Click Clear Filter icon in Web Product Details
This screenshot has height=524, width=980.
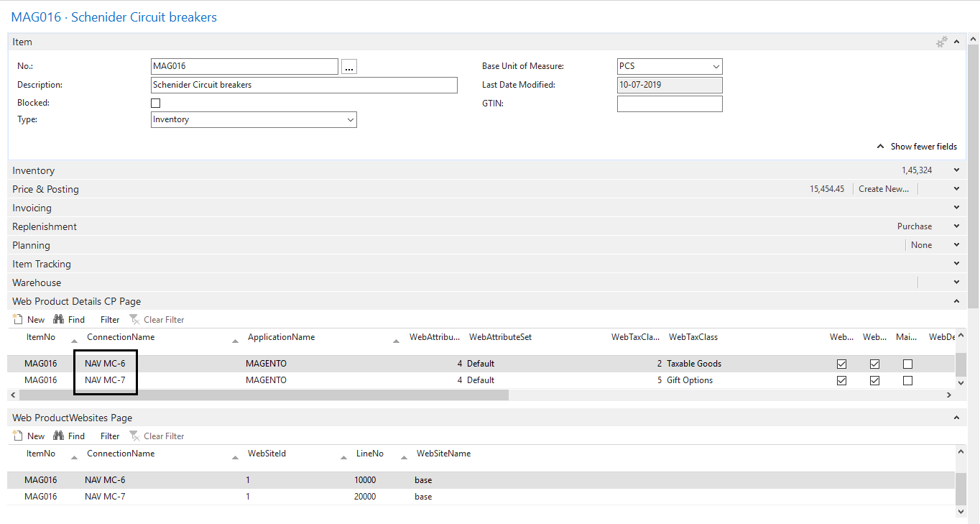pos(134,320)
